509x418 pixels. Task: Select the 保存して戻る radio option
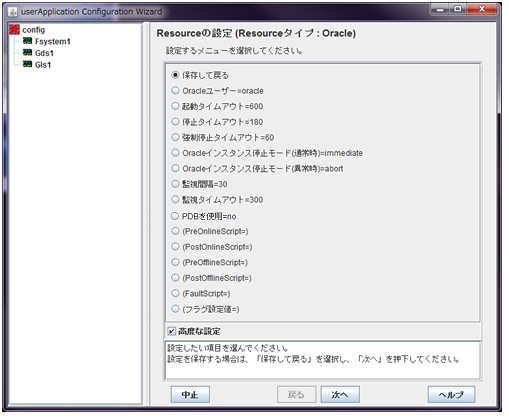coord(175,75)
